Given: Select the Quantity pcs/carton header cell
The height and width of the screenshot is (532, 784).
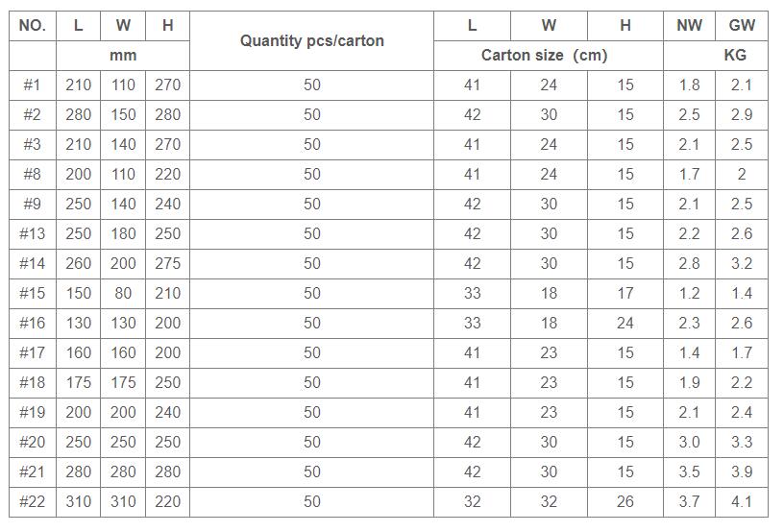Looking at the screenshot, I should point(311,40).
